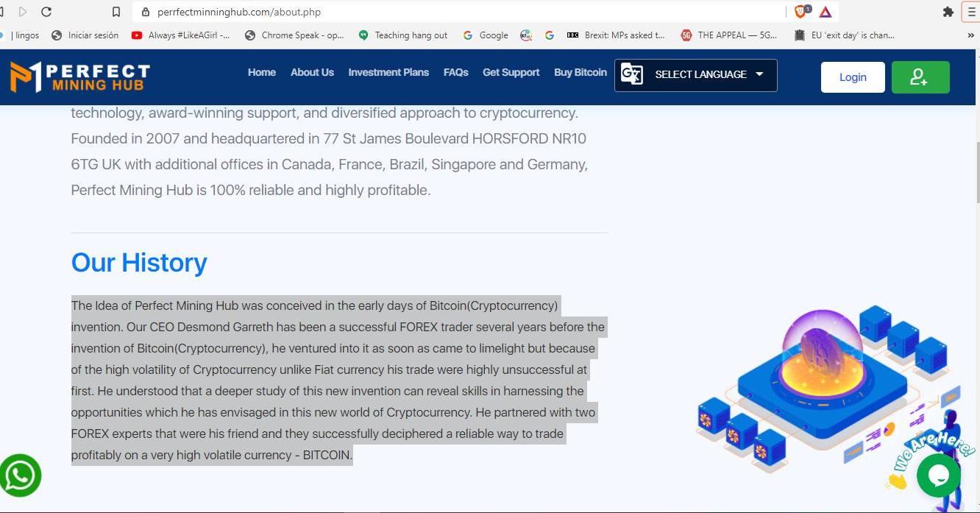The image size is (980, 513).
Task: Open the FAQs nav item
Action: pos(456,72)
